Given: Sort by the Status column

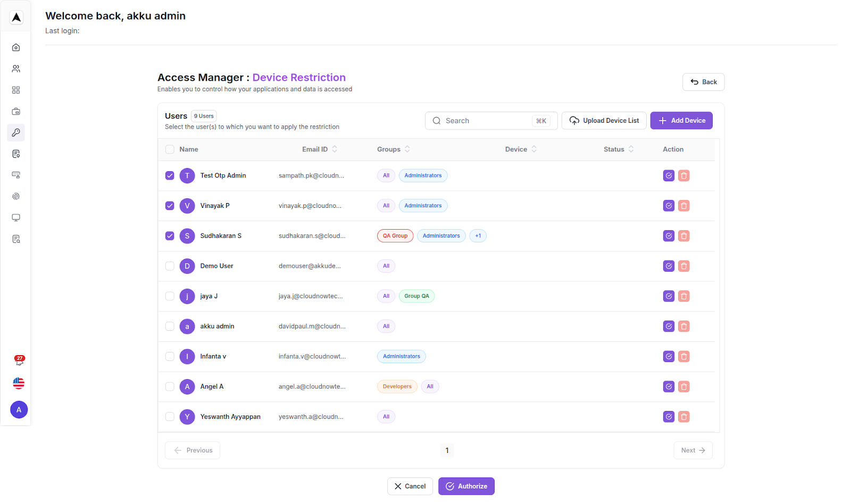Looking at the screenshot, I should [x=631, y=149].
